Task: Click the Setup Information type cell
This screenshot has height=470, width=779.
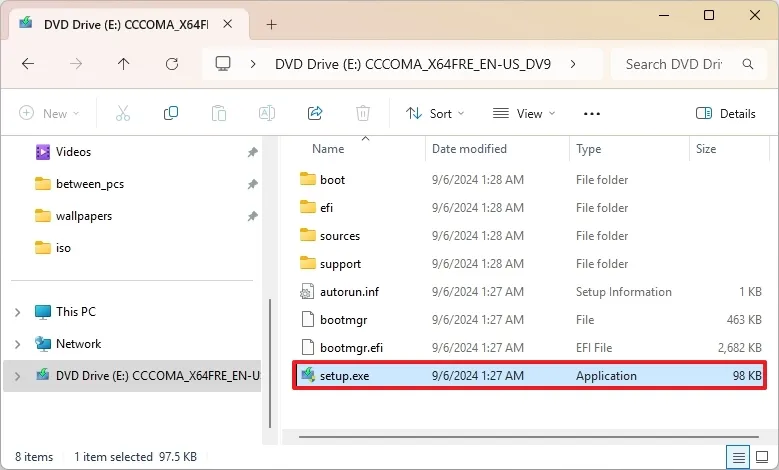Action: tap(623, 292)
